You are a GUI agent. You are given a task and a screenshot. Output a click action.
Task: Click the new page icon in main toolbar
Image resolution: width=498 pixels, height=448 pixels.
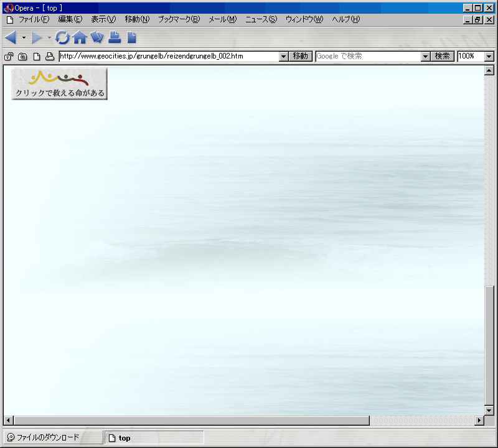coord(131,37)
